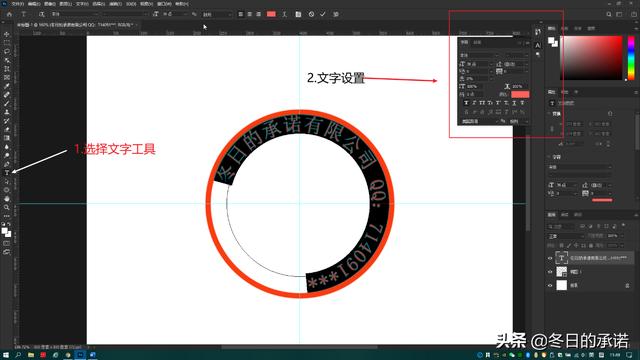Screen dimensions: 640x360
Task: Open the Properties panel menu button
Action: click(x=636, y=93)
